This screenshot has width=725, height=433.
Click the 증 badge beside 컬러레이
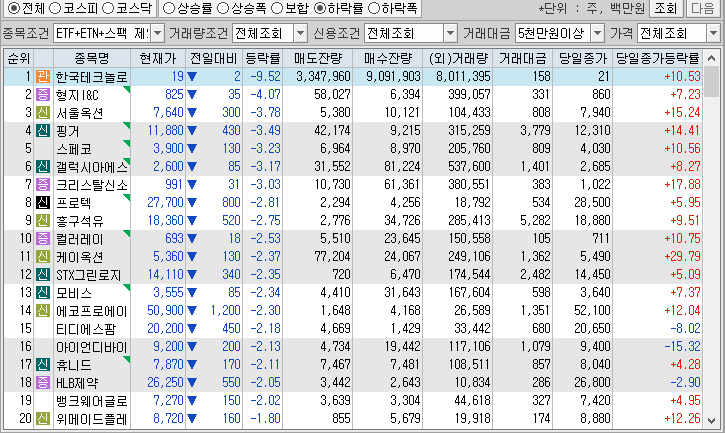tap(43, 238)
